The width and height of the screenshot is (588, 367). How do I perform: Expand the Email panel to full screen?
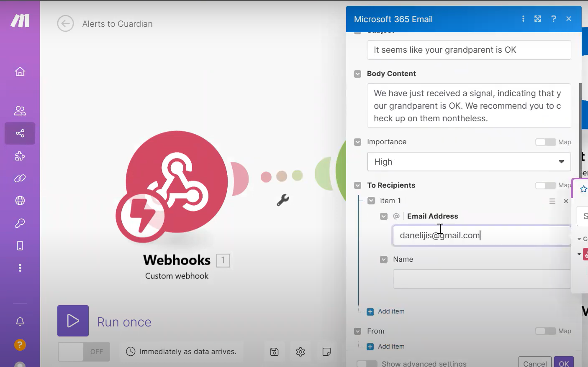click(x=538, y=19)
